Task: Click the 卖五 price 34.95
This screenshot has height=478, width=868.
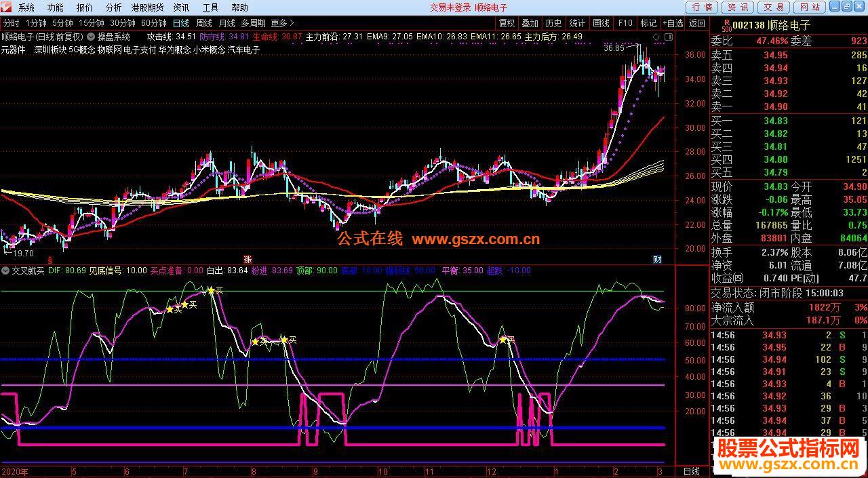Action: tap(776, 55)
